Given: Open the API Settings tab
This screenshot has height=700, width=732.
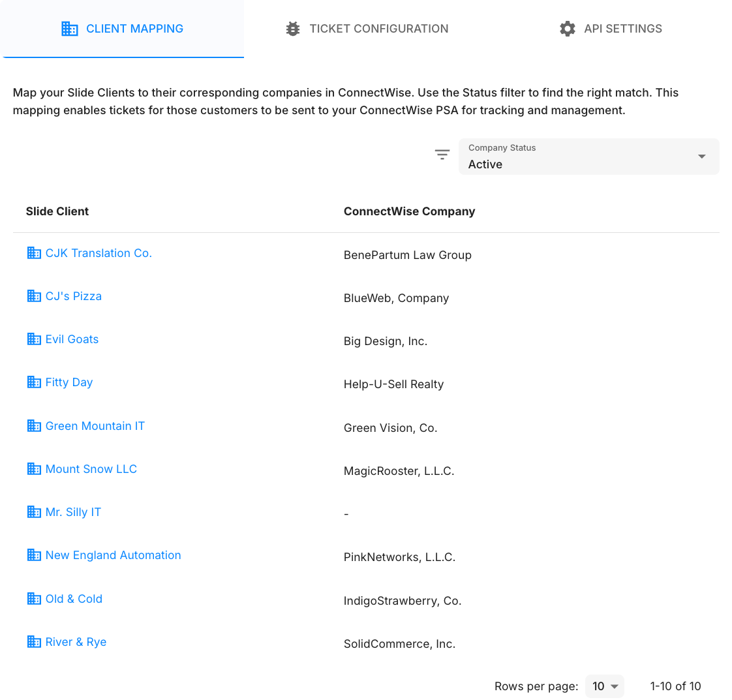Looking at the screenshot, I should coord(611,29).
